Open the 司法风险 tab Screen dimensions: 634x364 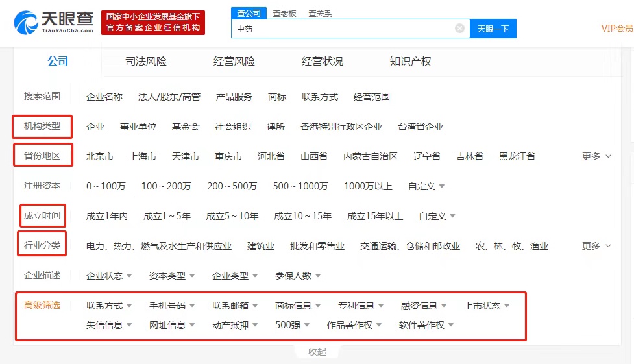tap(146, 62)
